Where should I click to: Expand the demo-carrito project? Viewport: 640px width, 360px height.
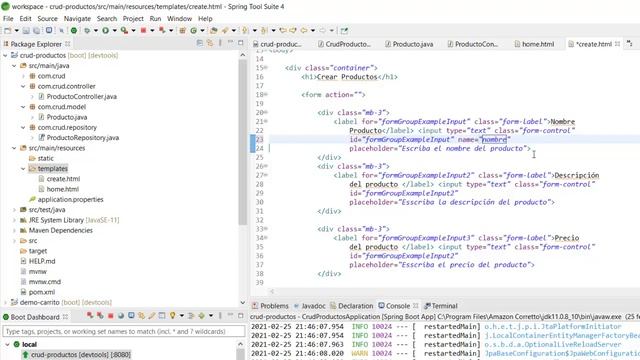tap(5, 302)
